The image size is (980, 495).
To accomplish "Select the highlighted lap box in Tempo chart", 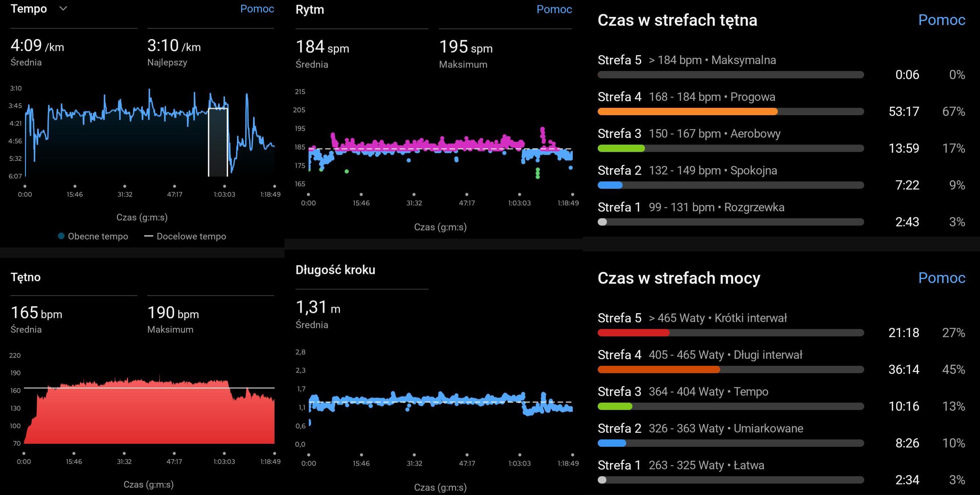I will (x=218, y=143).
